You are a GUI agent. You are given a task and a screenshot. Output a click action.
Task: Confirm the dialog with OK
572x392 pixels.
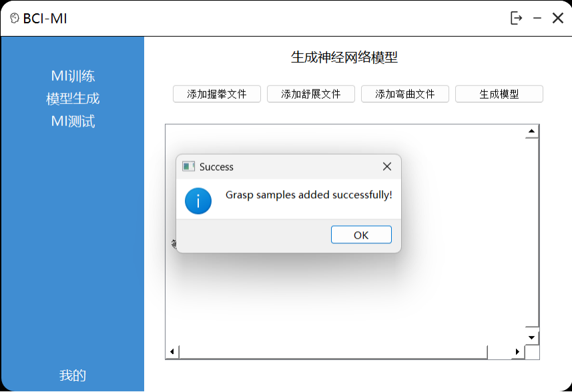[361, 235]
